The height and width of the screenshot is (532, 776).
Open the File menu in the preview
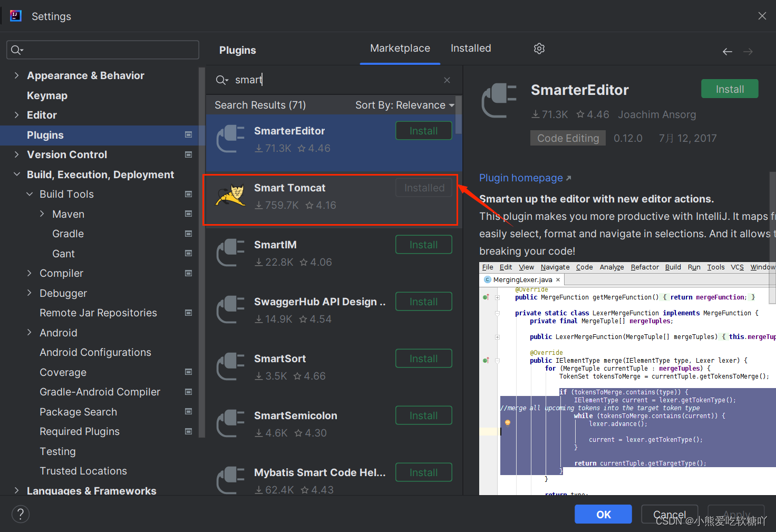click(488, 267)
